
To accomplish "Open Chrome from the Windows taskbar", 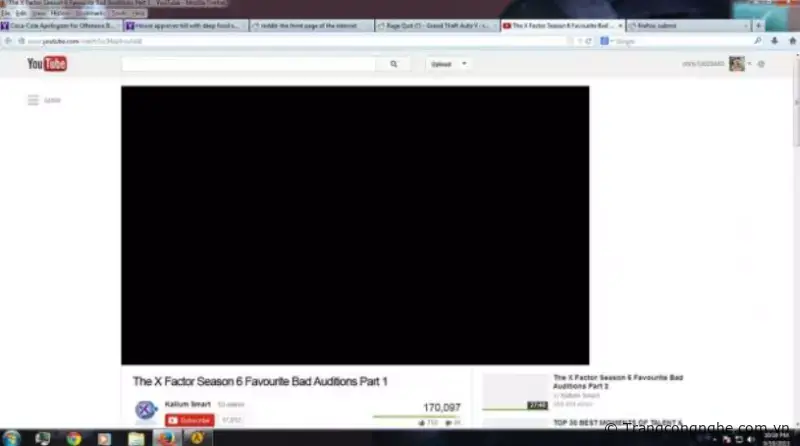I will tap(73, 437).
